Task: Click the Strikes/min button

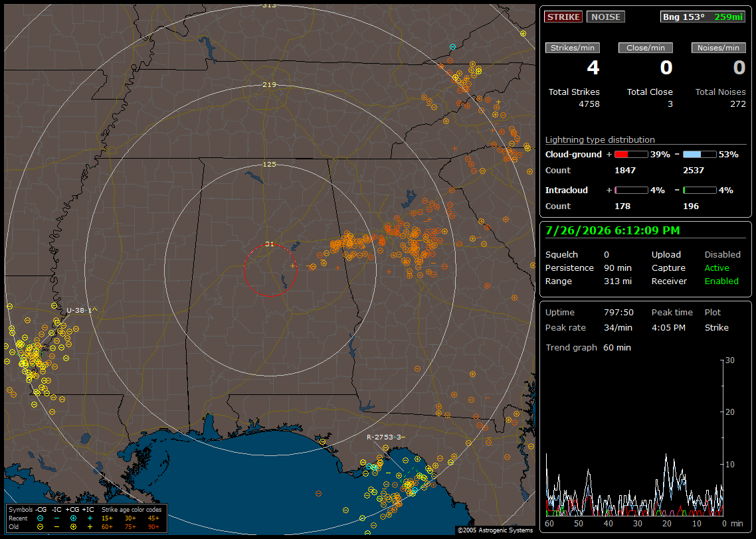Action: 572,48
